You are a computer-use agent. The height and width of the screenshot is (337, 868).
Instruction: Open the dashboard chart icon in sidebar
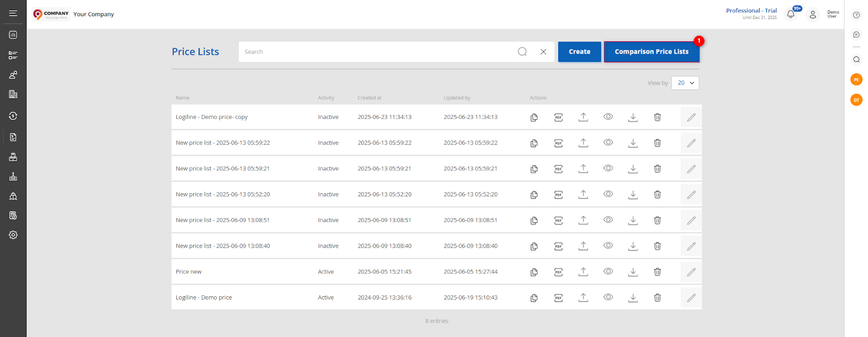point(13,35)
